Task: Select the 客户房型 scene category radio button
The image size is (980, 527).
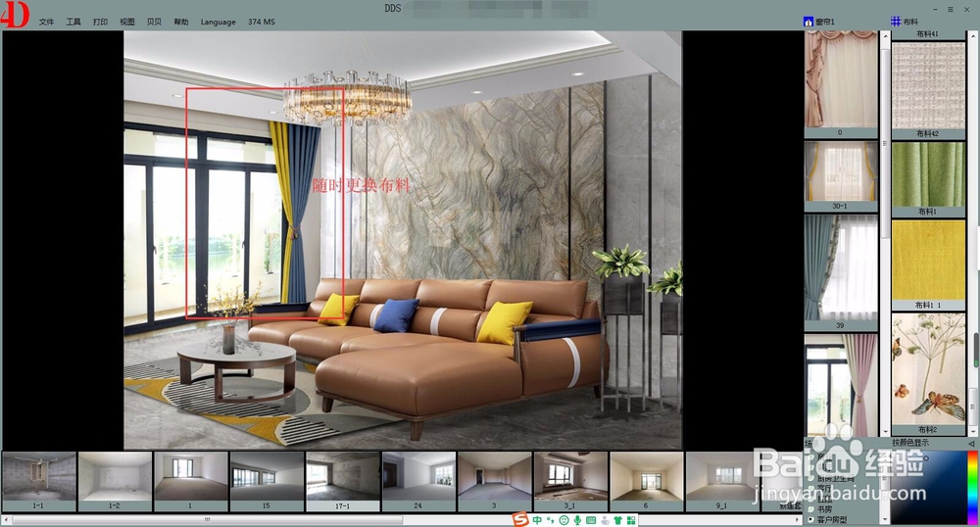Action: coord(811,519)
